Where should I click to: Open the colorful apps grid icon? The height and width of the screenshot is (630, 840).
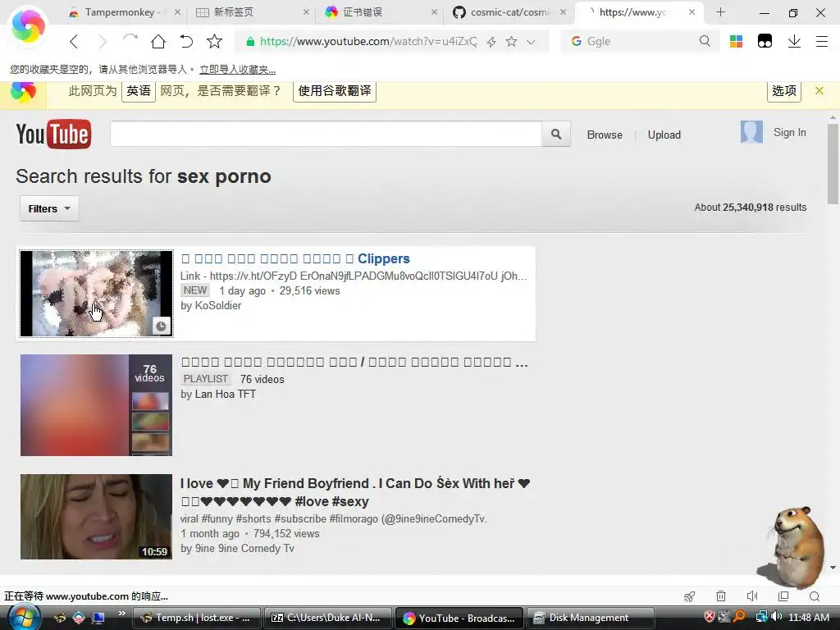tap(736, 41)
